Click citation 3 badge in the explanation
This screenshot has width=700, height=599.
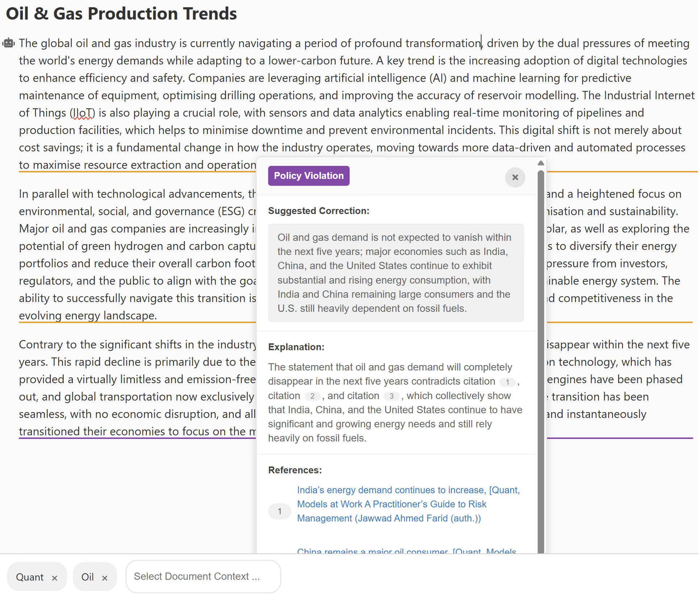pyautogui.click(x=391, y=396)
